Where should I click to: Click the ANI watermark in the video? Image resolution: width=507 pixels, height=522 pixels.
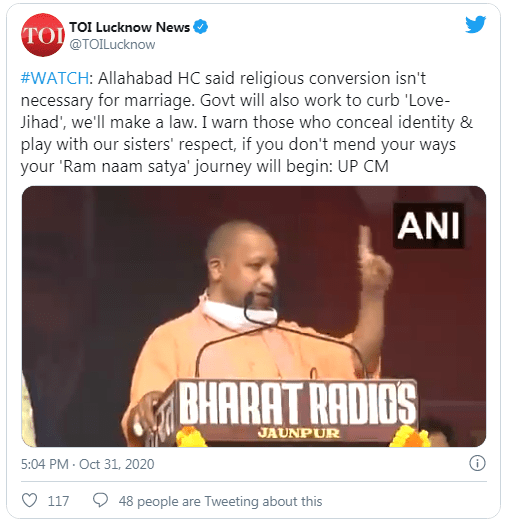click(428, 226)
